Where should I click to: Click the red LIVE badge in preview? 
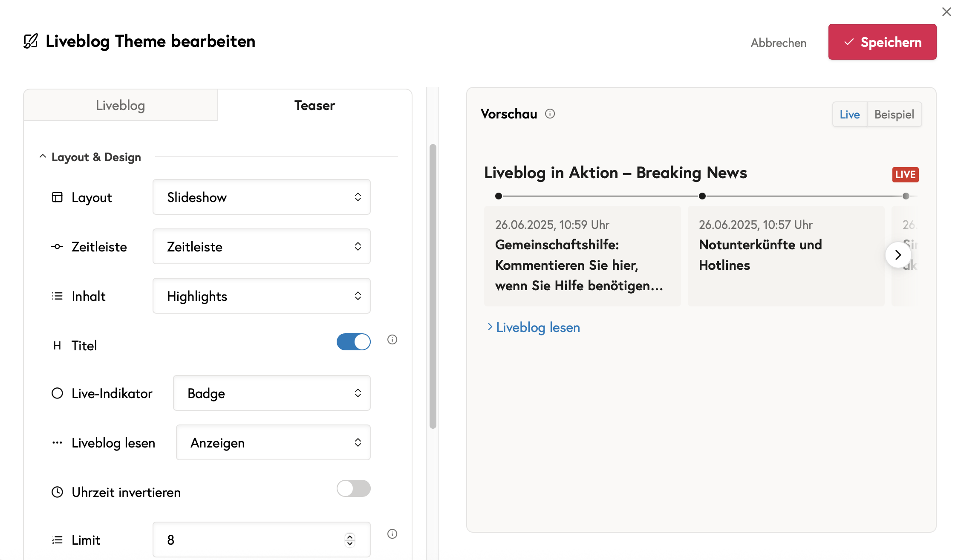tap(905, 175)
